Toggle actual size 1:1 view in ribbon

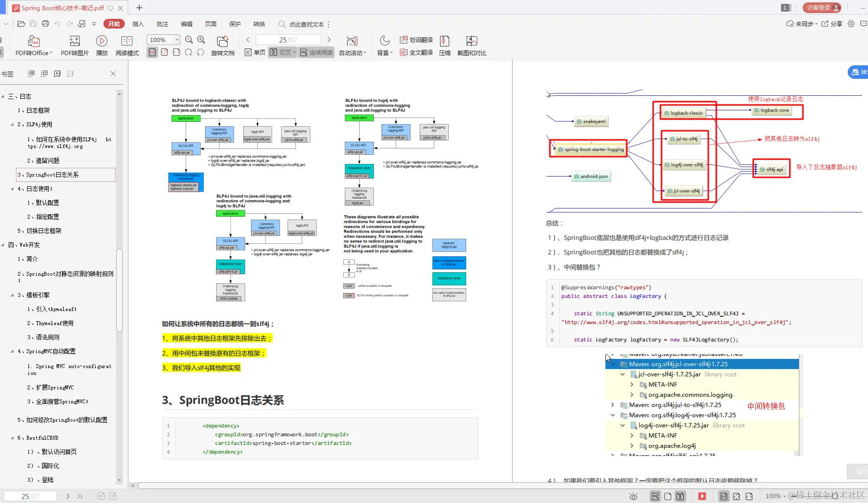pyautogui.click(x=152, y=52)
